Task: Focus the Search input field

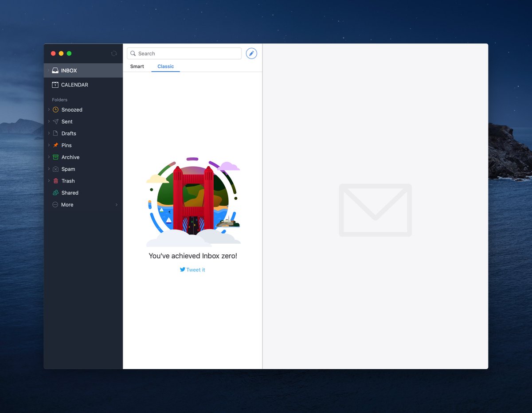Action: click(x=184, y=54)
